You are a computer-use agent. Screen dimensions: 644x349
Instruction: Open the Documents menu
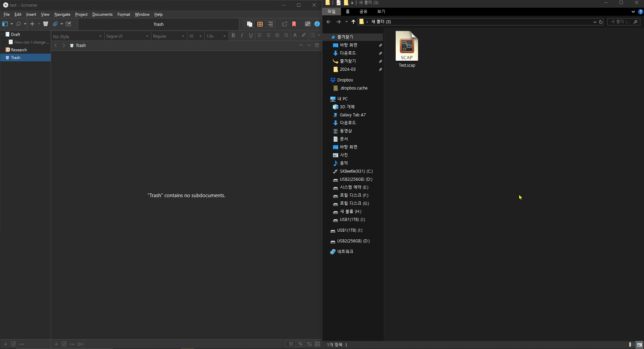click(102, 14)
